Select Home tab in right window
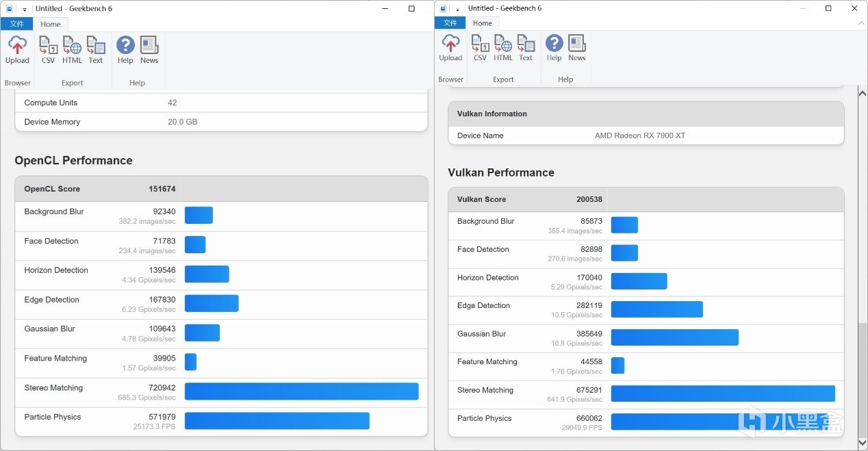 (x=483, y=23)
